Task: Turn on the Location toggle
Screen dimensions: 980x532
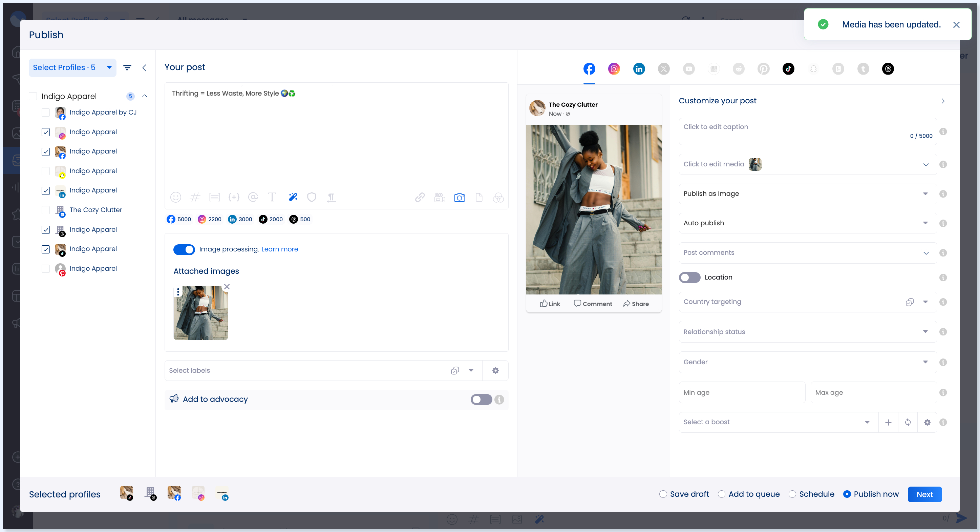Action: (x=690, y=278)
